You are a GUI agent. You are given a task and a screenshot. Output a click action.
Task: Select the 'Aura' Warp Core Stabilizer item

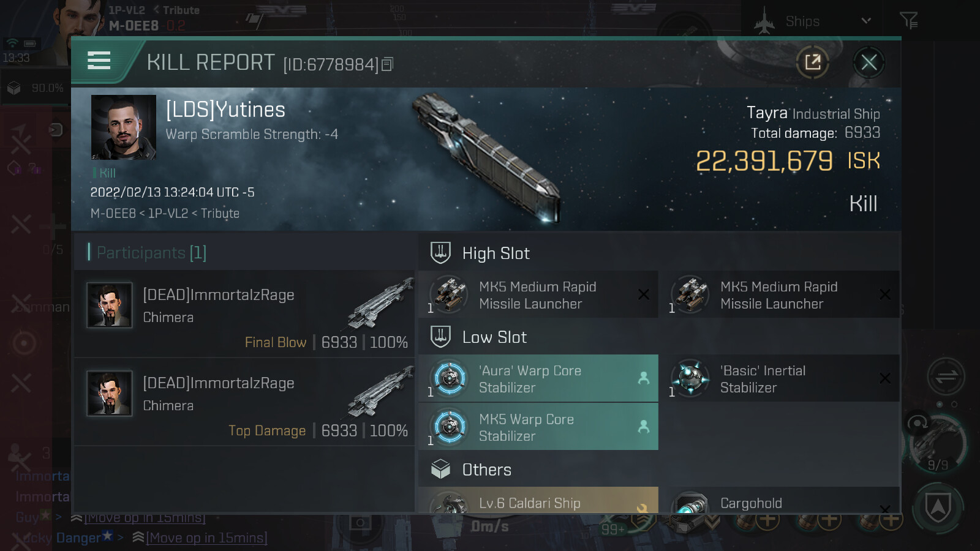(x=538, y=378)
